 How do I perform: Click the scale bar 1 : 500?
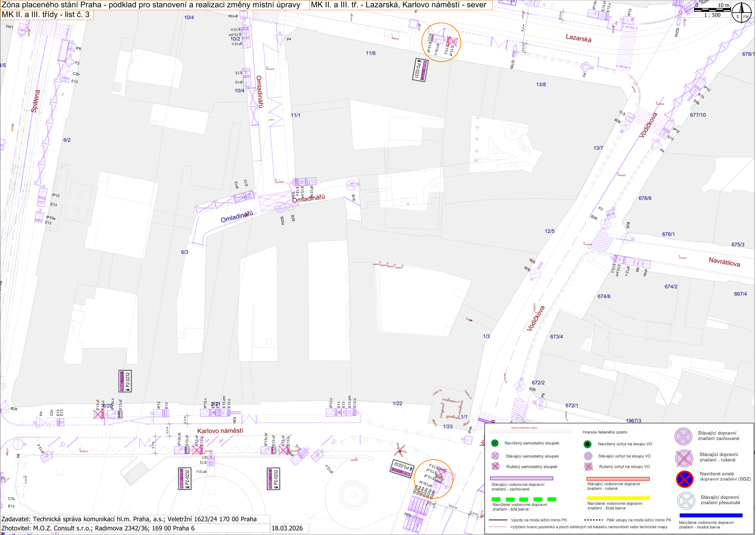(x=712, y=10)
